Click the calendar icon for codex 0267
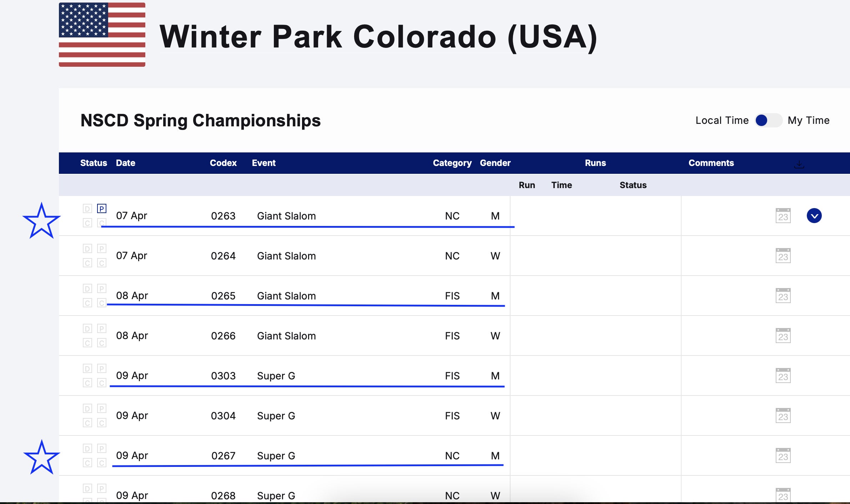This screenshot has width=850, height=504. point(783,456)
